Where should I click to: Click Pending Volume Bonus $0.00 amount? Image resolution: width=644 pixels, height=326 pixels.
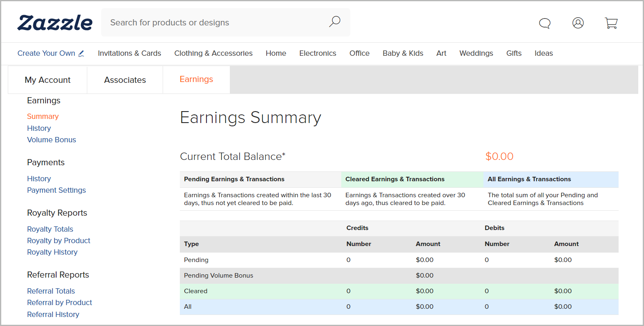(424, 276)
